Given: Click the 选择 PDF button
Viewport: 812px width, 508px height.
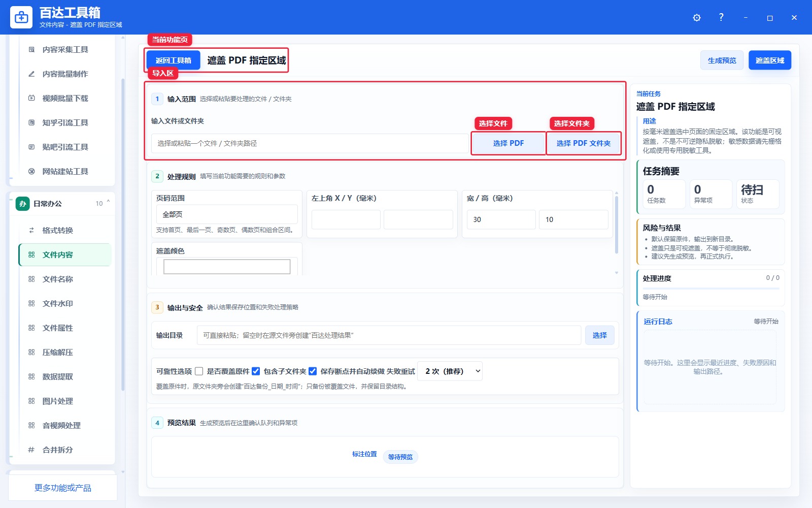Looking at the screenshot, I should click(x=509, y=143).
